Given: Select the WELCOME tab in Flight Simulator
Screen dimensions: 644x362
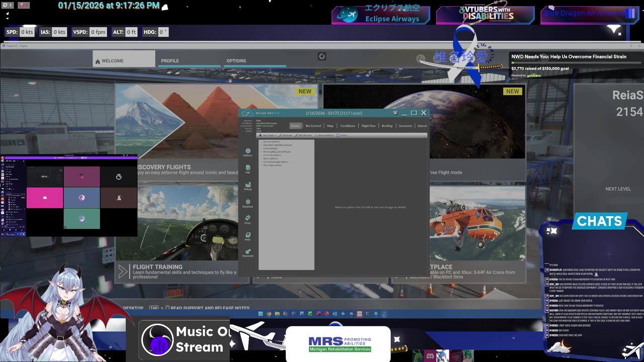Looking at the screenshot, I should tap(124, 59).
